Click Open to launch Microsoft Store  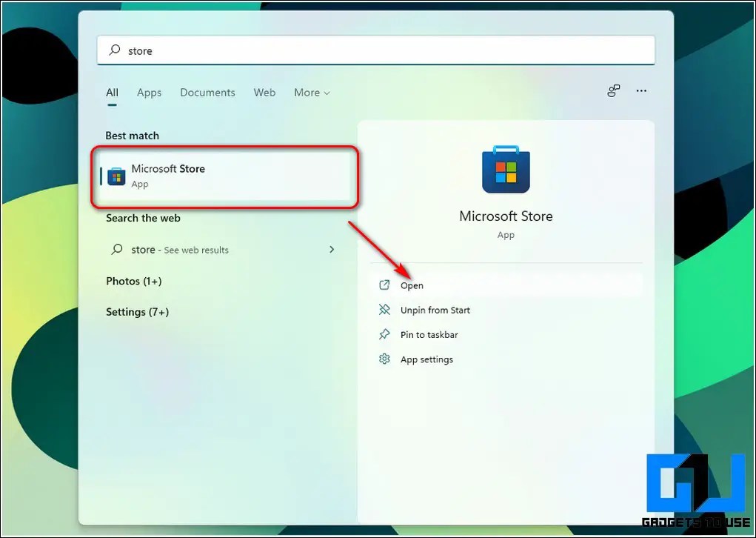[508, 285]
